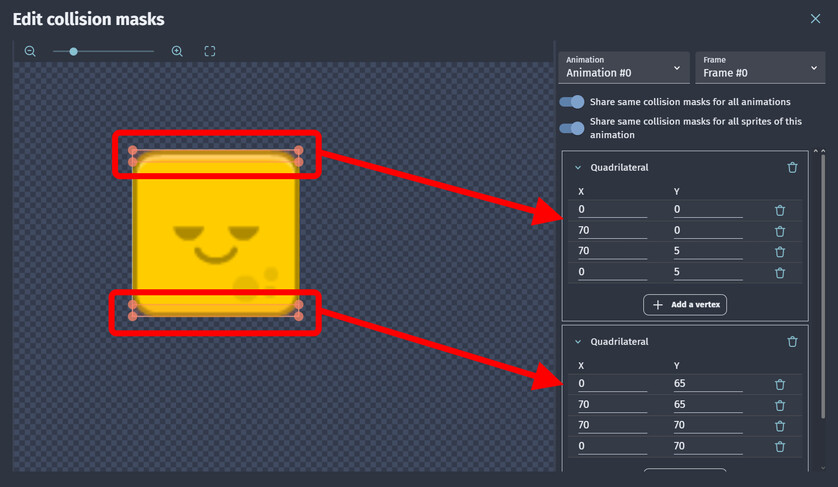The height and width of the screenshot is (487, 838).
Task: Delete the first Quadrilateral mask
Action: (792, 167)
